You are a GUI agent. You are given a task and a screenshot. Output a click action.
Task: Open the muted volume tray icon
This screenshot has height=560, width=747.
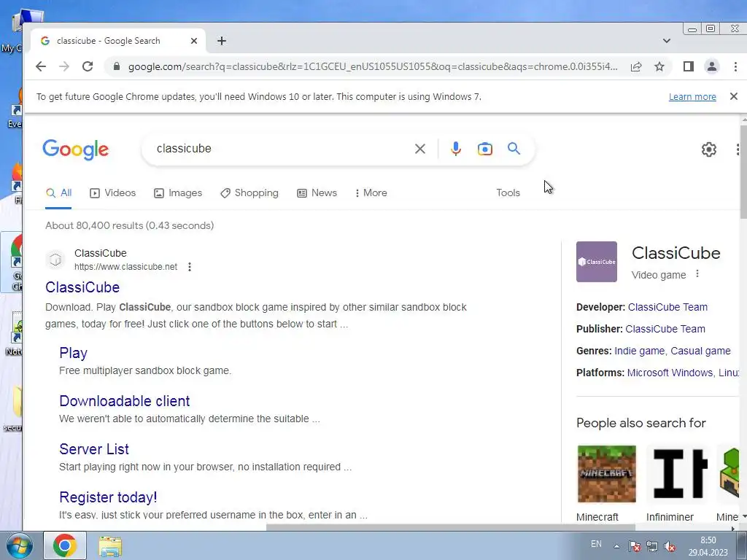tap(670, 546)
